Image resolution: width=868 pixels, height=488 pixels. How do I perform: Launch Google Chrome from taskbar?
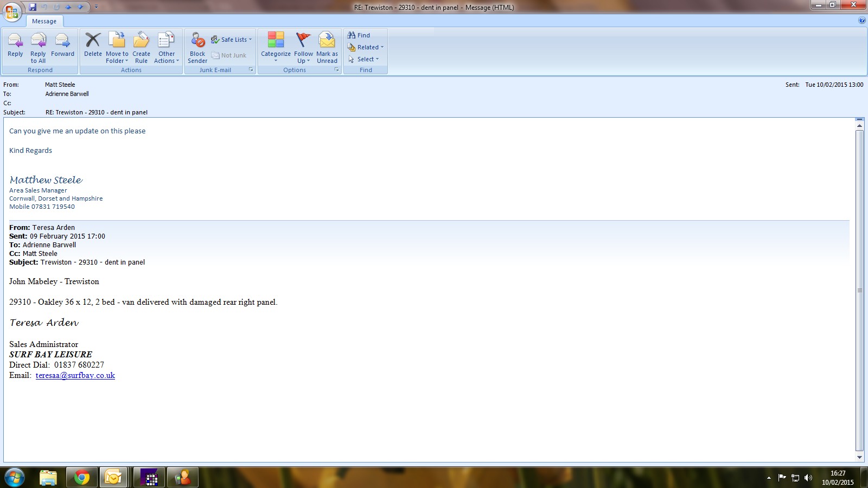tap(82, 477)
